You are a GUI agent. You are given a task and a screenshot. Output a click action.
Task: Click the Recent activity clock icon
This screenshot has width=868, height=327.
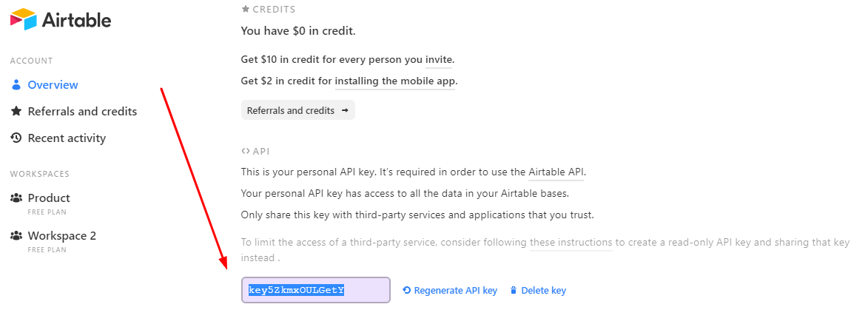tap(16, 138)
